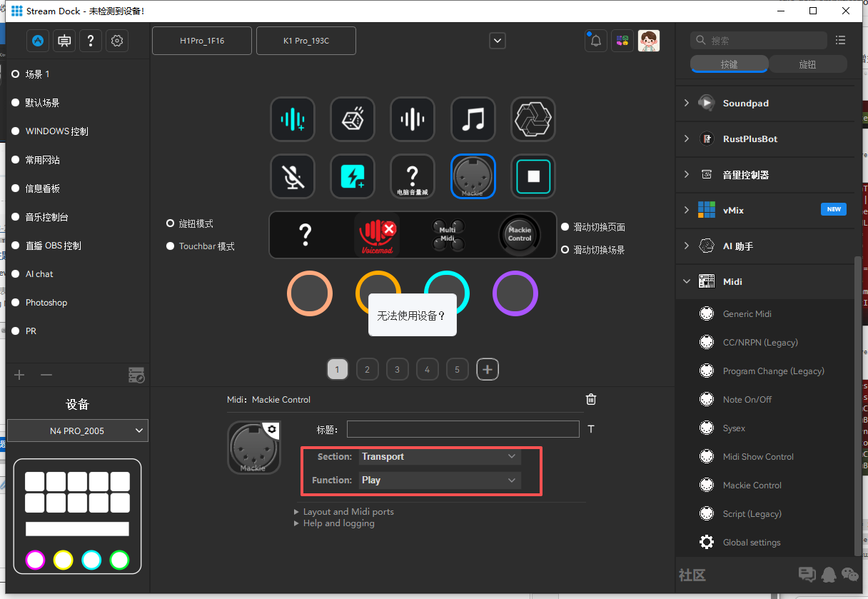The height and width of the screenshot is (599, 868).
Task: Click the 无法使用设备？ button
Action: pos(412,316)
